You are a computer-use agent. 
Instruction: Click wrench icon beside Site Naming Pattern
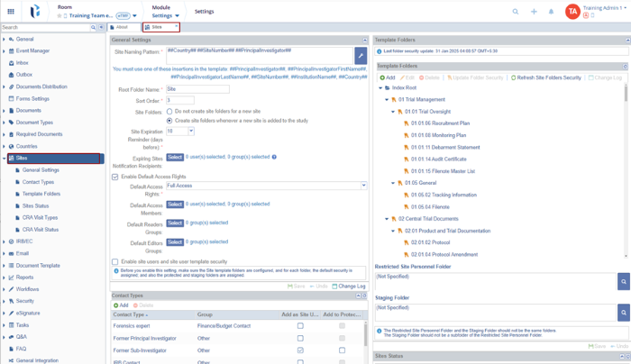pyautogui.click(x=361, y=56)
